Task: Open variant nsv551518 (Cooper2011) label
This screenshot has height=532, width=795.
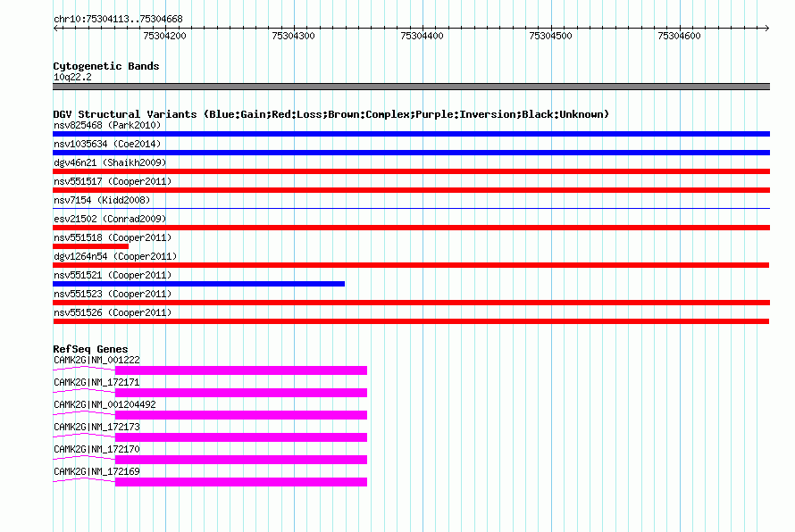Action: (113, 237)
